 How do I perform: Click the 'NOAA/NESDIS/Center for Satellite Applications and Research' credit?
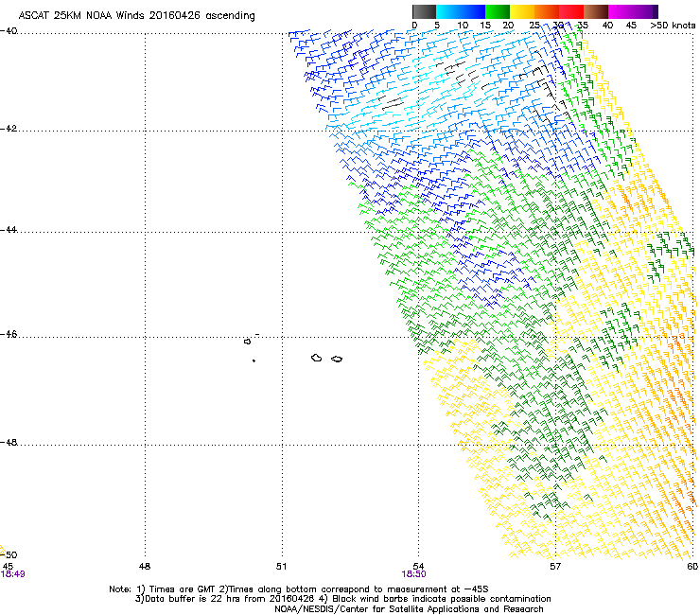(409, 609)
